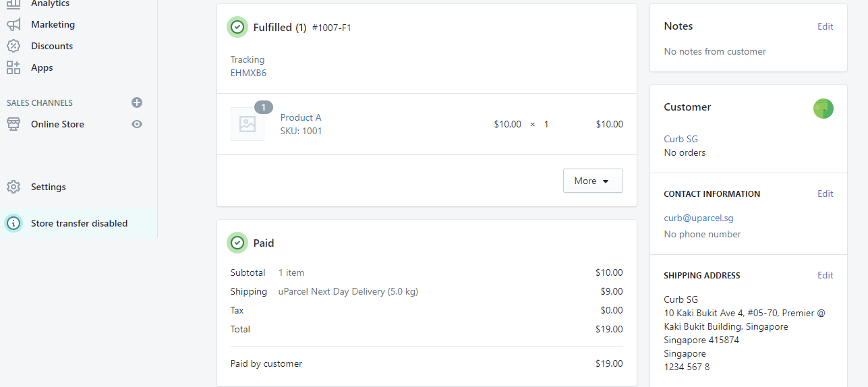Edit the Shipping Address
The image size is (868, 387).
point(825,275)
